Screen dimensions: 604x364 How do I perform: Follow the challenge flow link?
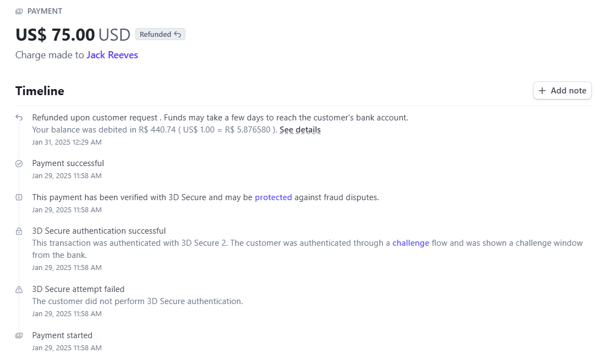pos(410,243)
